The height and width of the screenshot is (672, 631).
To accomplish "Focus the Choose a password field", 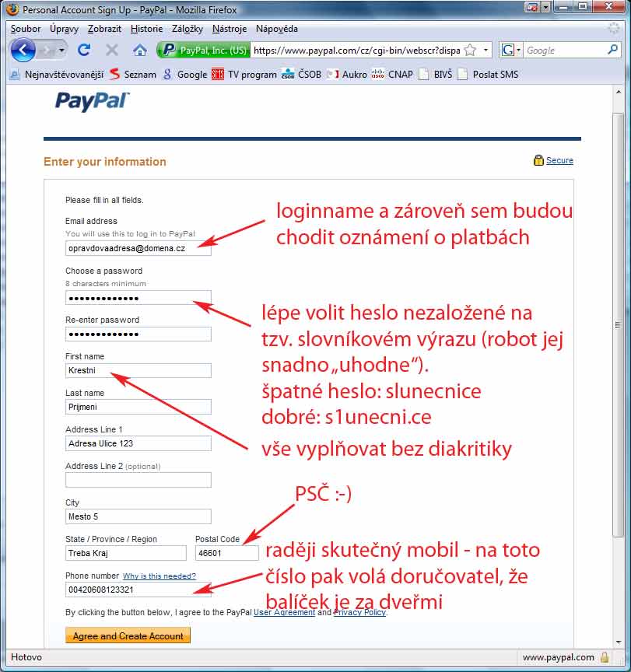I will (x=138, y=297).
